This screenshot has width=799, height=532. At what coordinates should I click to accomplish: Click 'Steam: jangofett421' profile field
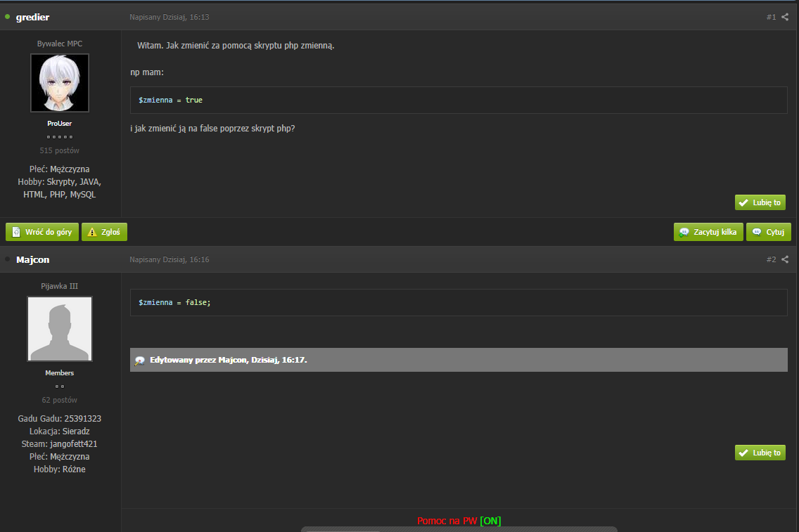coord(60,444)
